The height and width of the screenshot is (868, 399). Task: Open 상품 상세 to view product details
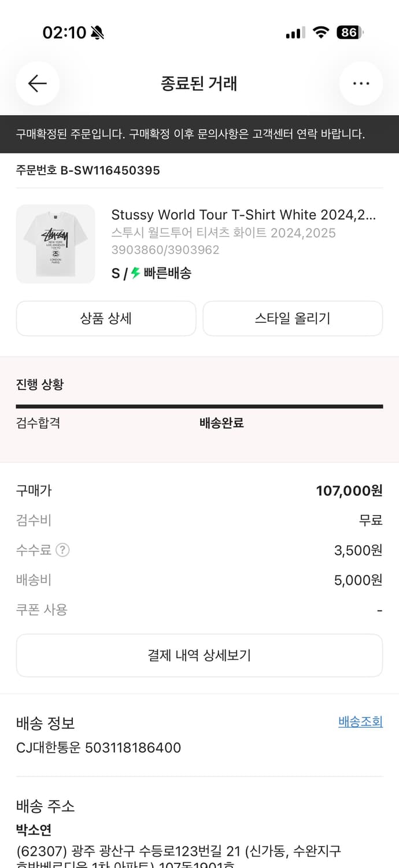(x=106, y=318)
